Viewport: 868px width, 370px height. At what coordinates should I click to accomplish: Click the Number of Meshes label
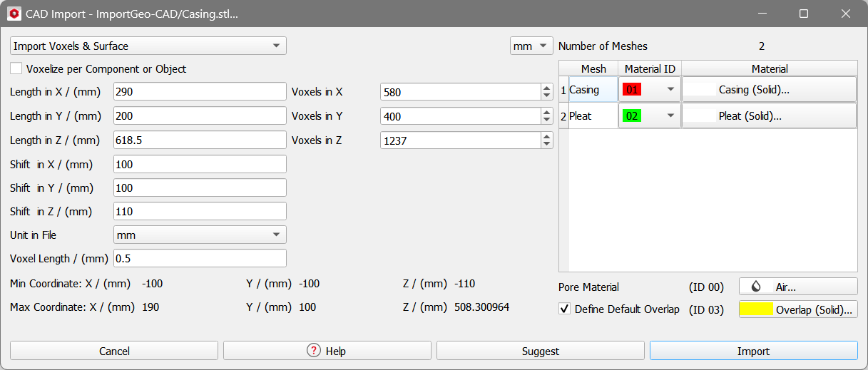tap(603, 46)
